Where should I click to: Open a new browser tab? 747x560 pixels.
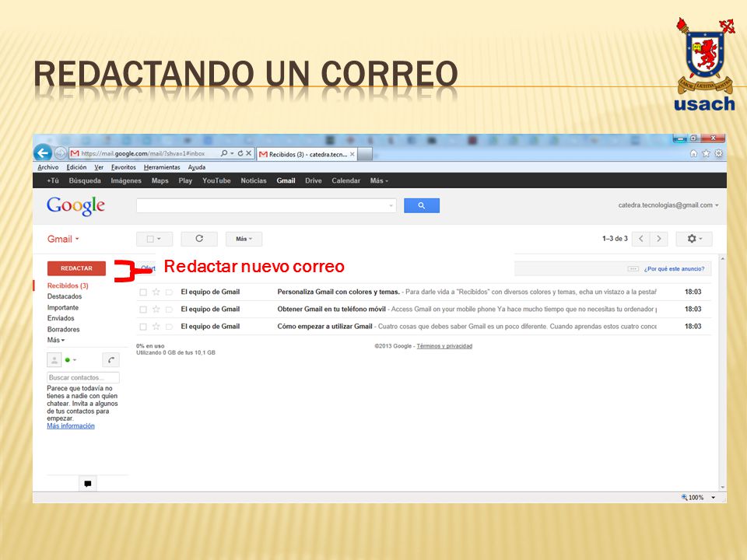pyautogui.click(x=365, y=154)
